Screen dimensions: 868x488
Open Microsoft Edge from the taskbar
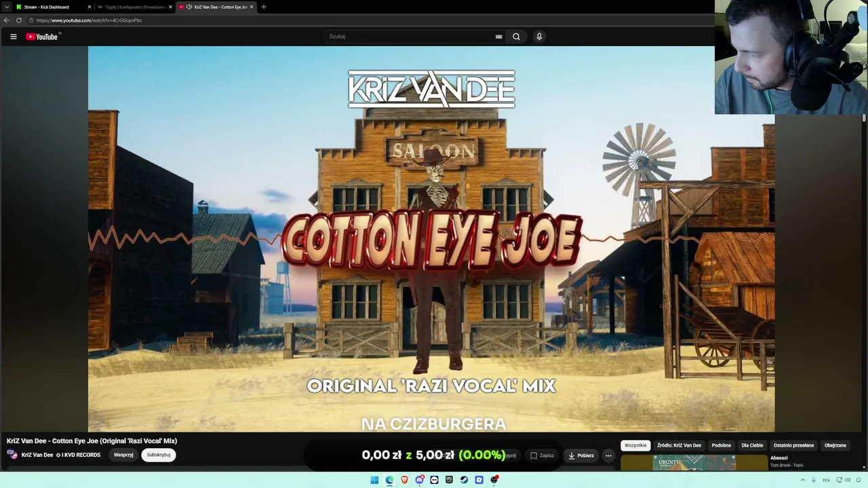(389, 480)
